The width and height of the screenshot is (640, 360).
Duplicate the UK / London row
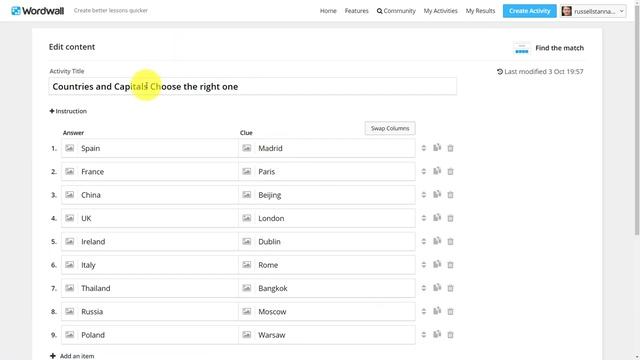point(437,218)
